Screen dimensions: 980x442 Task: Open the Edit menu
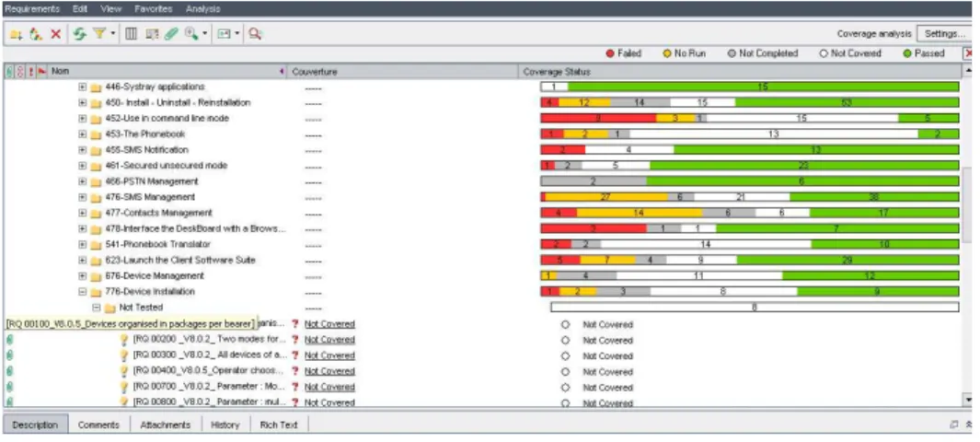(x=80, y=9)
